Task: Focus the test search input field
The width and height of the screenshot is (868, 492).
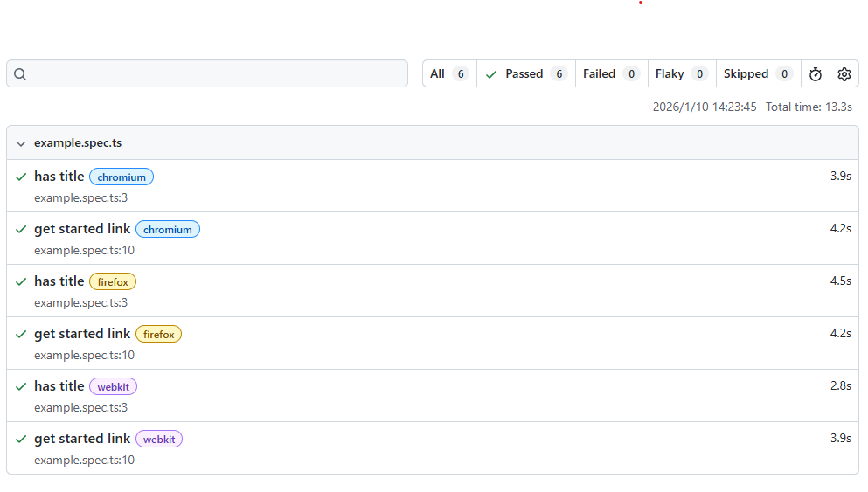Action: coord(219,74)
